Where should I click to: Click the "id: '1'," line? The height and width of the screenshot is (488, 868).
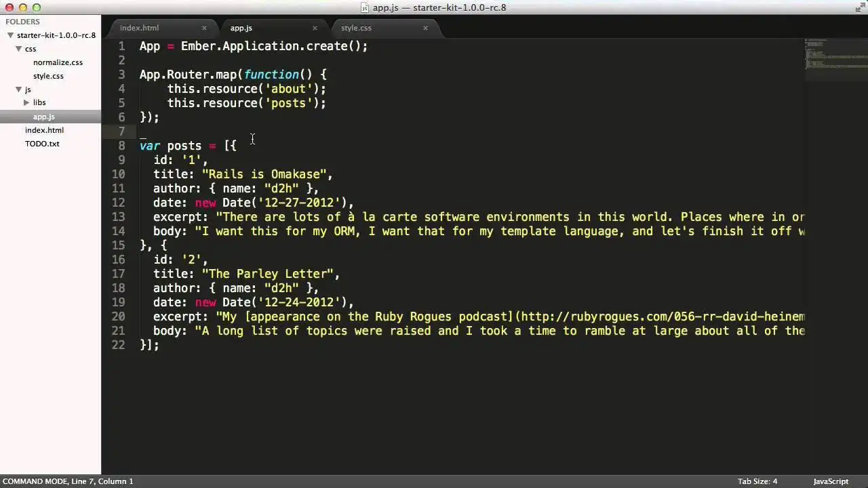pos(180,160)
